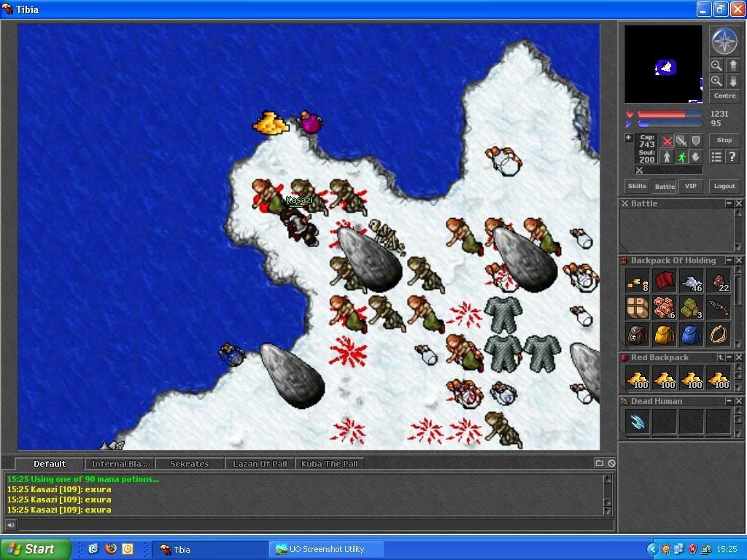This screenshot has width=747, height=560.
Task: Toggle the VIP window button
Action: (x=691, y=186)
